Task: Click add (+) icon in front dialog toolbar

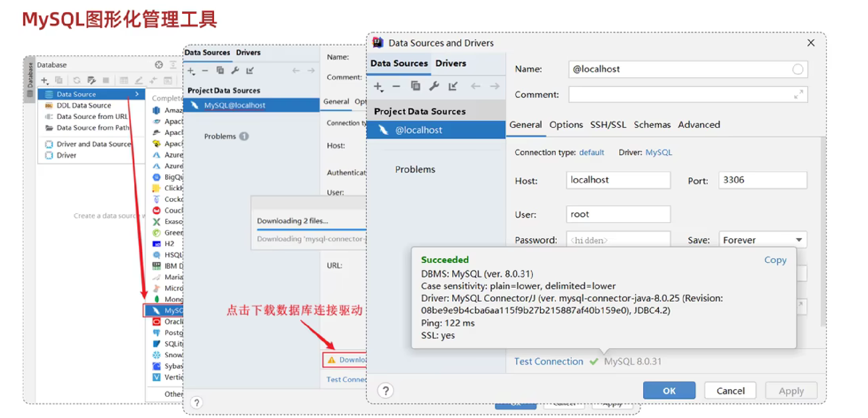Action: pyautogui.click(x=378, y=87)
